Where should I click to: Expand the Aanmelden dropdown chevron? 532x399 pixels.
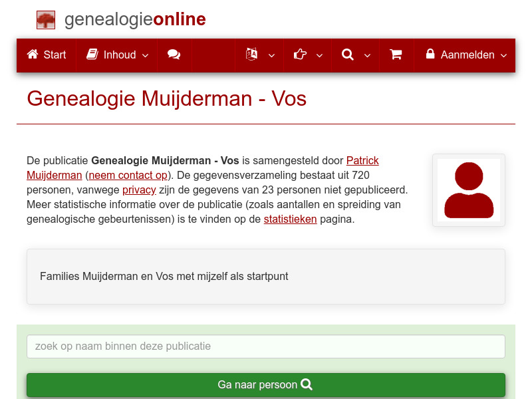click(503, 57)
